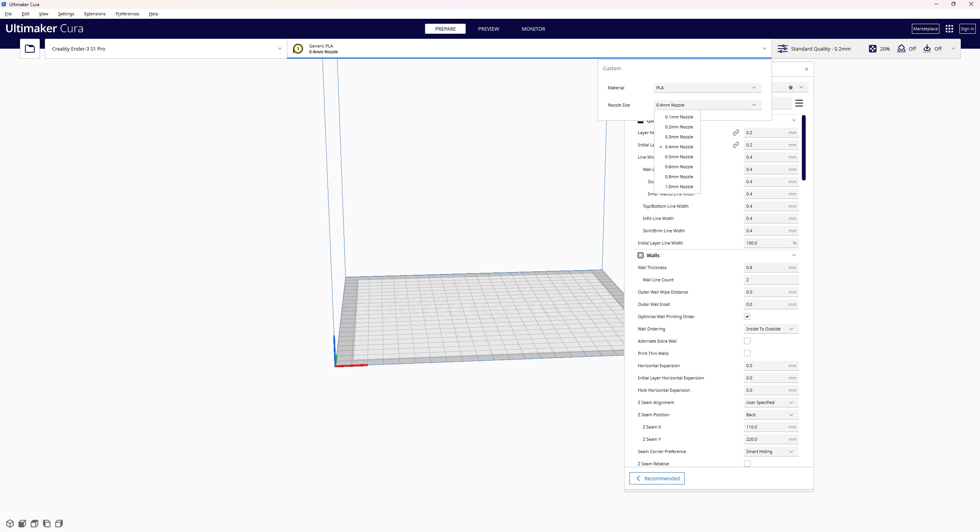Viewport: 980px width, 532px height.
Task: Switch back to Recommended settings
Action: click(x=657, y=478)
